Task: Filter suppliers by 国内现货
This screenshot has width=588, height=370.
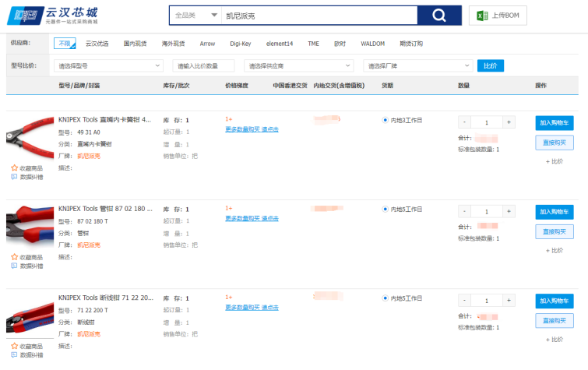Action: [135, 44]
